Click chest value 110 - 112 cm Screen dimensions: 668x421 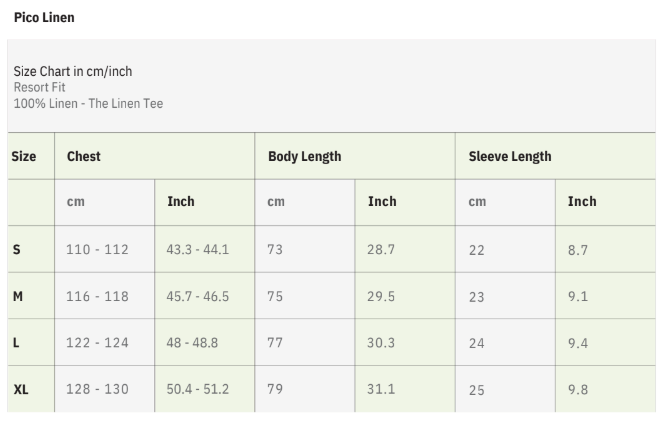point(97,249)
